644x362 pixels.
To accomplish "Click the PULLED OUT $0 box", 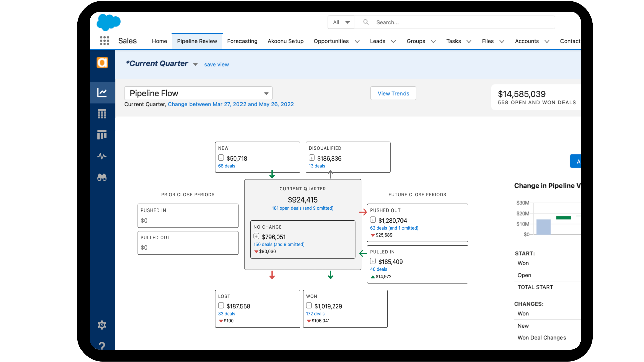I will pos(188,243).
